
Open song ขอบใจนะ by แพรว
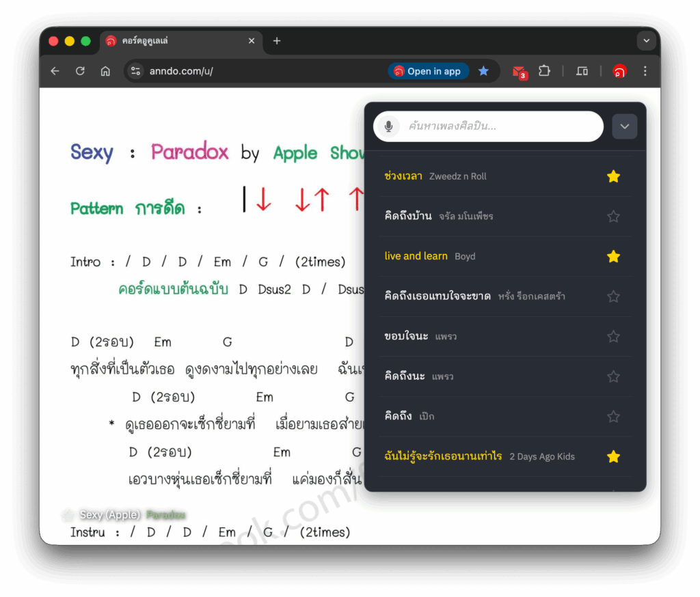click(x=406, y=336)
